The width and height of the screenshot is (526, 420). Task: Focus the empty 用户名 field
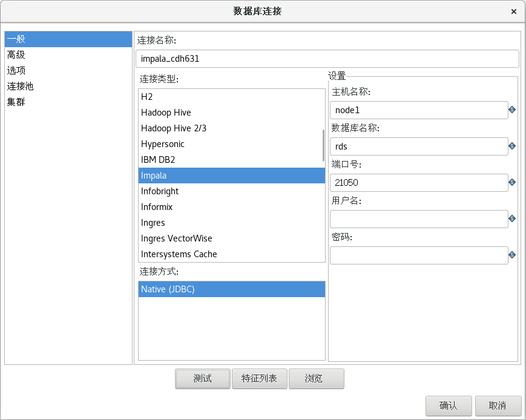click(x=419, y=219)
